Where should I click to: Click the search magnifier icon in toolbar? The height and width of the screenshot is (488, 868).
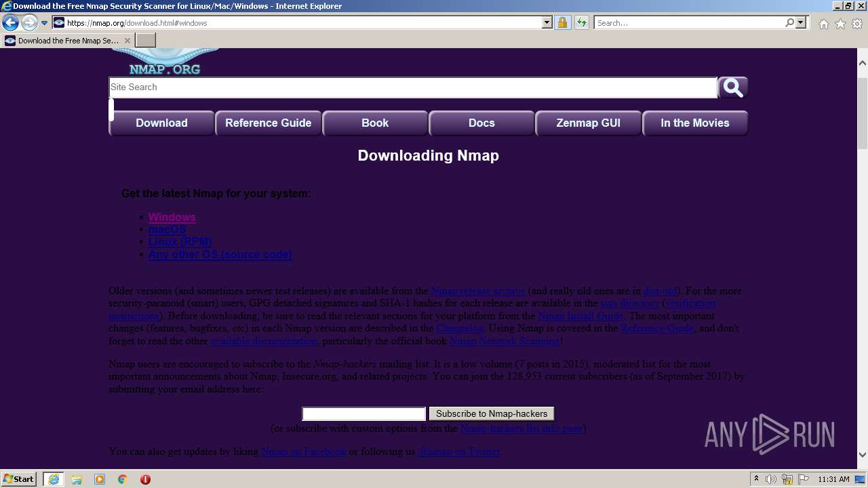click(x=789, y=23)
